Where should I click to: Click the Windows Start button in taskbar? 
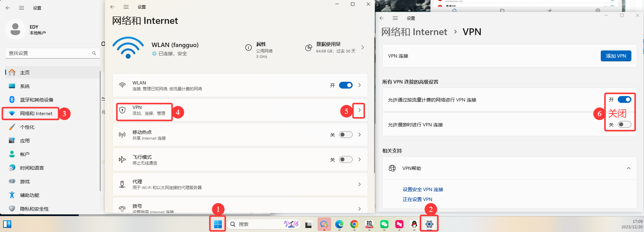[218, 224]
